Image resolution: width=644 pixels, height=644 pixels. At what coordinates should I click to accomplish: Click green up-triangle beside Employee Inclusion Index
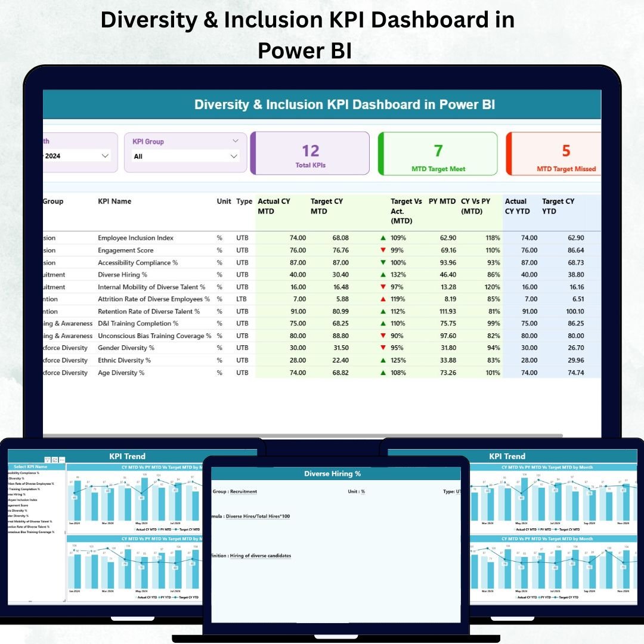(385, 237)
